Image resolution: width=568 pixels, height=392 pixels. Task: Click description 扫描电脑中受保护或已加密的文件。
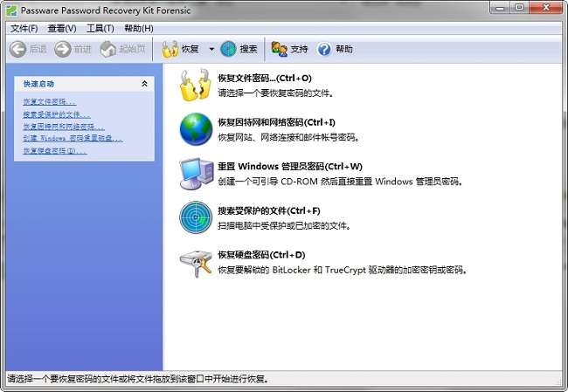(x=284, y=226)
